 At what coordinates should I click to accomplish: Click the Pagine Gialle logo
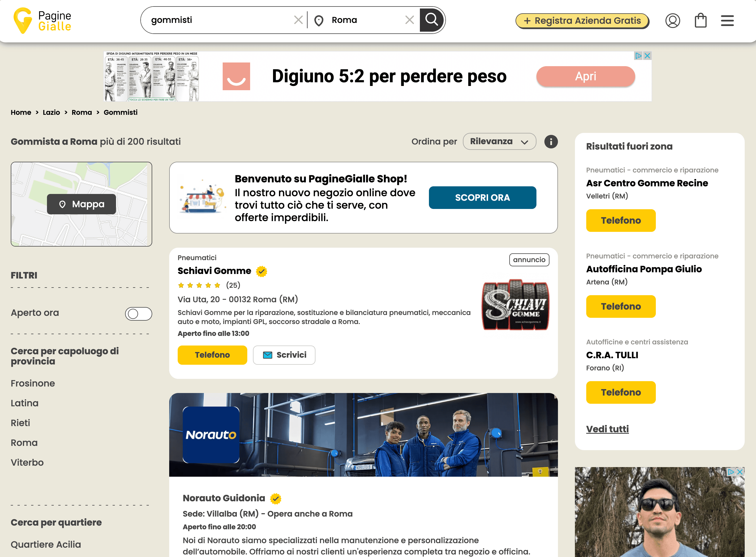[x=42, y=21]
